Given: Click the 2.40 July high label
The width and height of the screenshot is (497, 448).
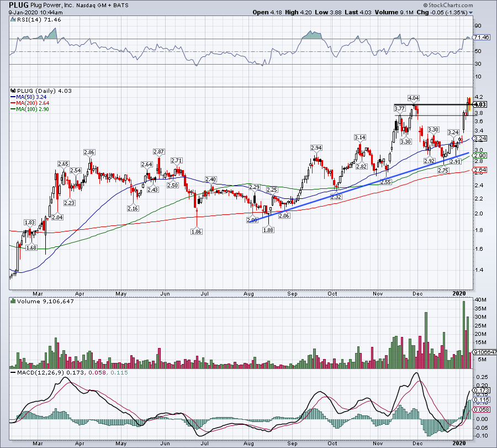Looking at the screenshot, I should pyautogui.click(x=211, y=180).
